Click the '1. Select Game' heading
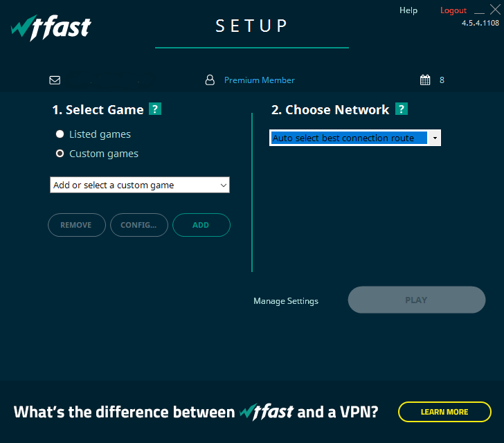The width and height of the screenshot is (504, 443). pyautogui.click(x=98, y=110)
